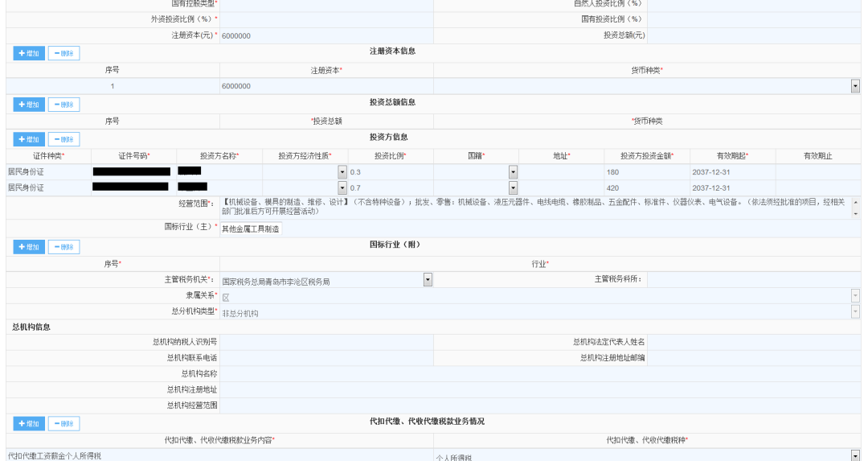Click the 总机构纳税人识别号 input field

(326, 342)
